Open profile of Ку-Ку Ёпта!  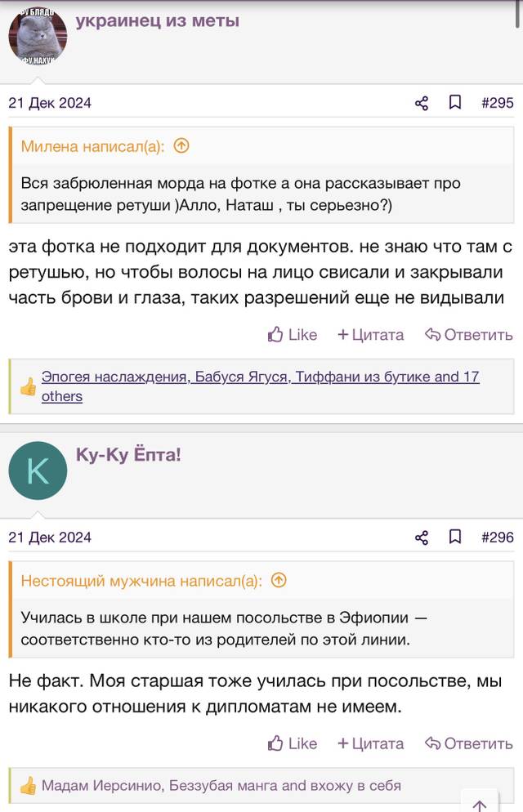(128, 455)
